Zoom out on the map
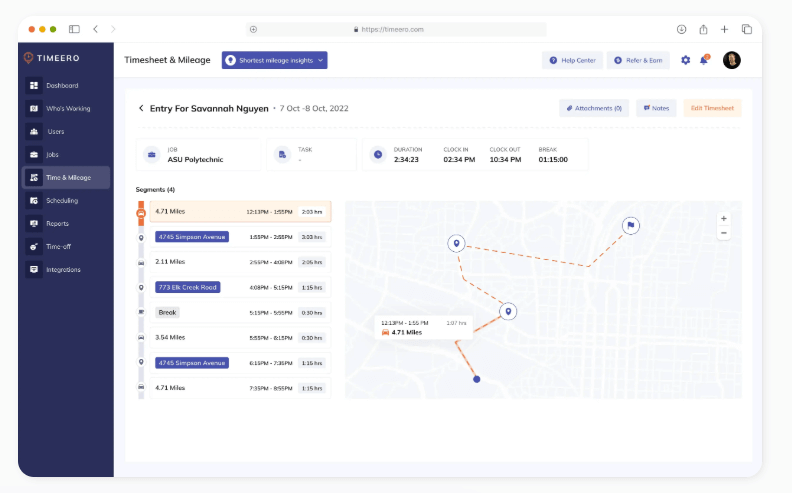The width and height of the screenshot is (792, 493). (x=724, y=233)
